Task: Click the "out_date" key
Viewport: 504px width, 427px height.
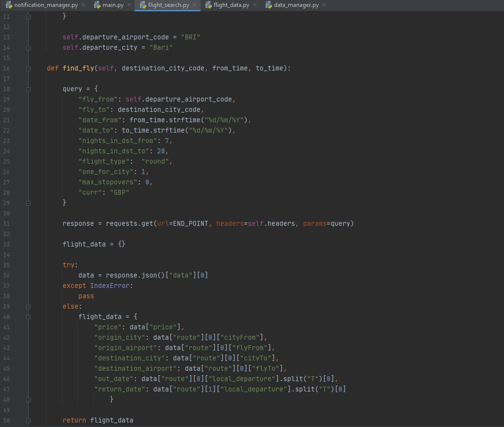Action: tap(113, 379)
